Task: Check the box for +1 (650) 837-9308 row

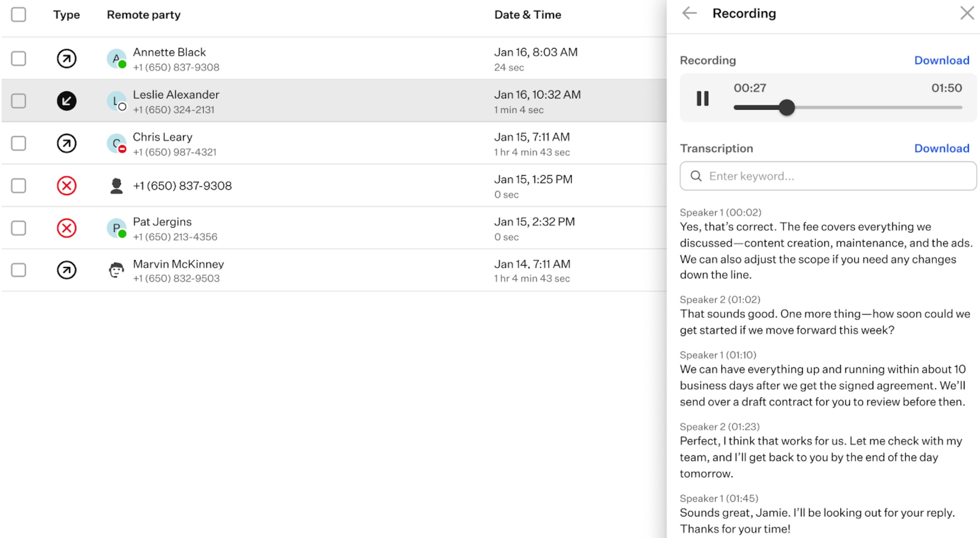Action: [18, 186]
